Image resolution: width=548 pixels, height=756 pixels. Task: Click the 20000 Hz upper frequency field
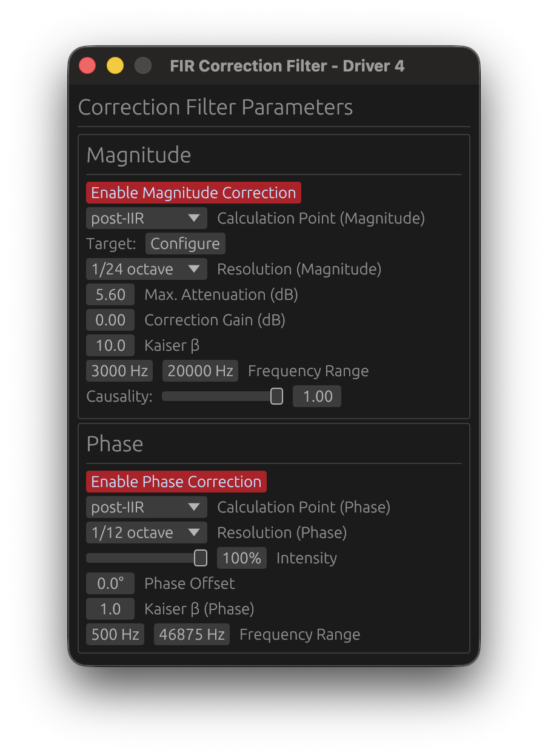click(x=200, y=371)
